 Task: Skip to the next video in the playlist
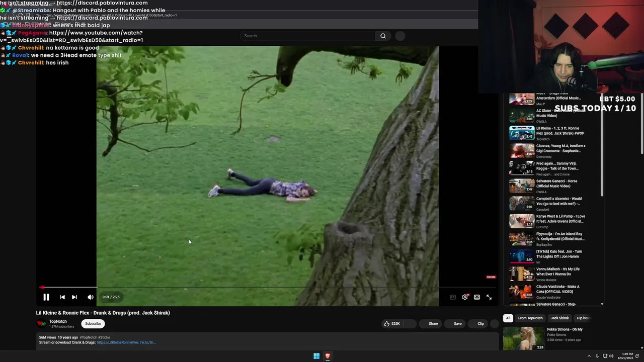[x=74, y=297]
